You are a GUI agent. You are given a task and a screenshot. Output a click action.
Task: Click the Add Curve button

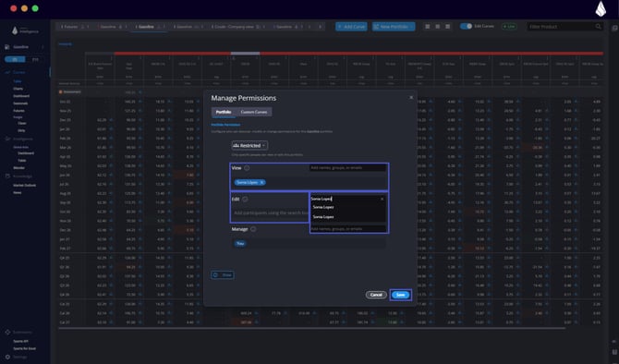click(x=351, y=27)
